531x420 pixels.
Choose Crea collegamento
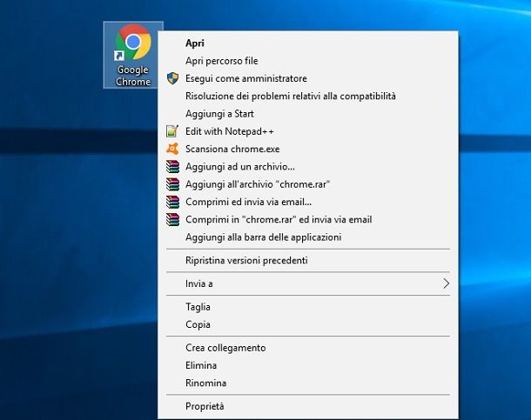click(x=308, y=348)
